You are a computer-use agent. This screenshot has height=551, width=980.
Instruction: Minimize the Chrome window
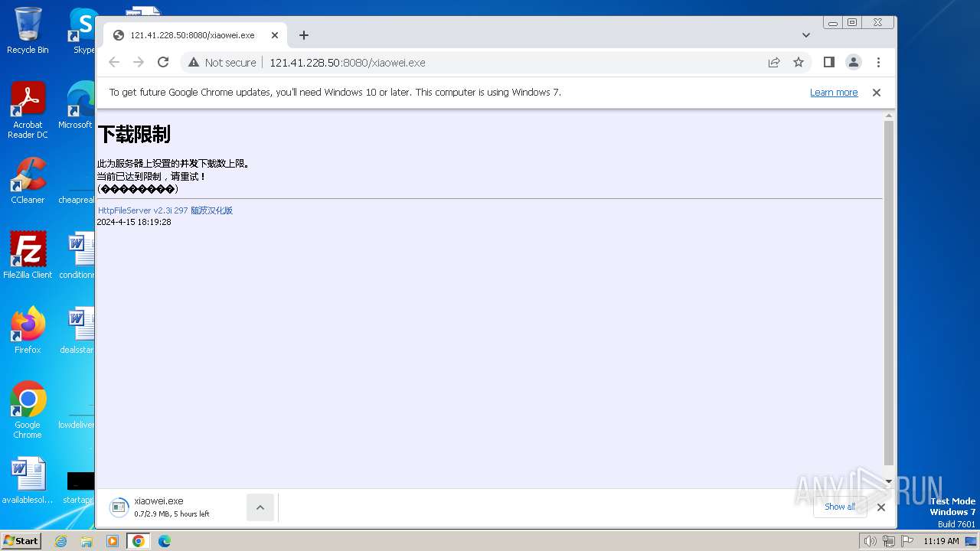point(833,23)
